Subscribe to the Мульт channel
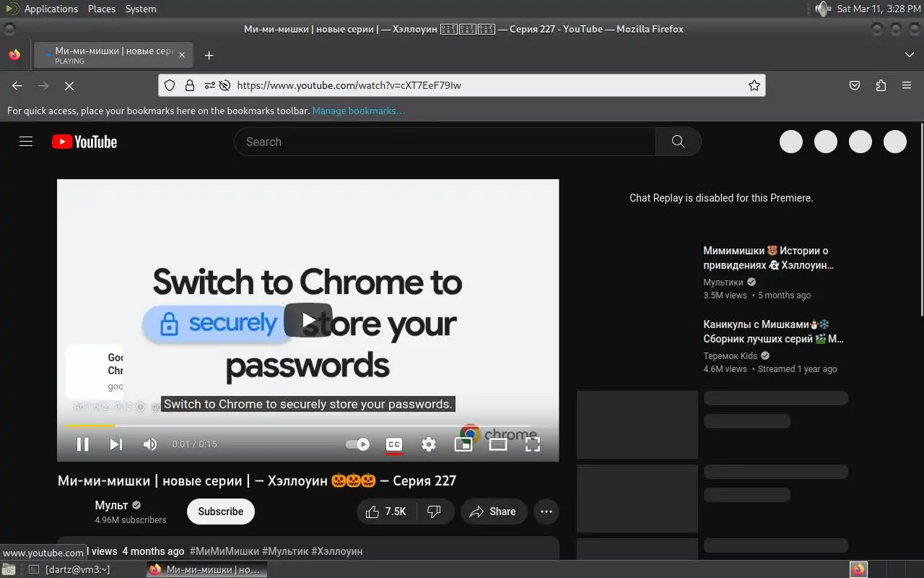The width and height of the screenshot is (924, 578). 221,512
